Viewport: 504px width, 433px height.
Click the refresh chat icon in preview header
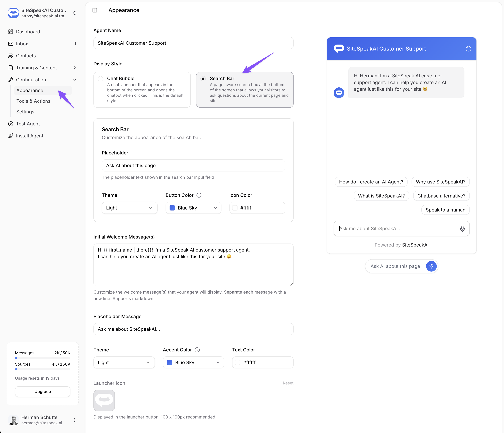[x=468, y=49]
